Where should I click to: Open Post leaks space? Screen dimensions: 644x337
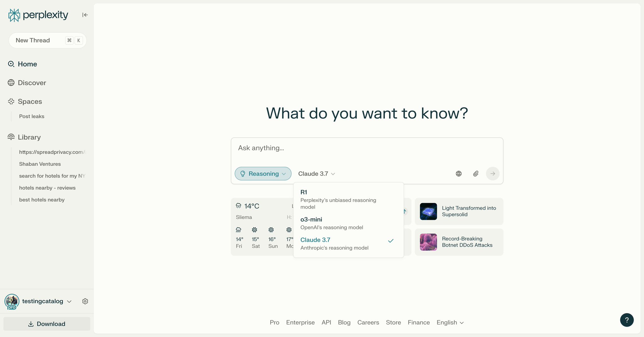pos(32,116)
